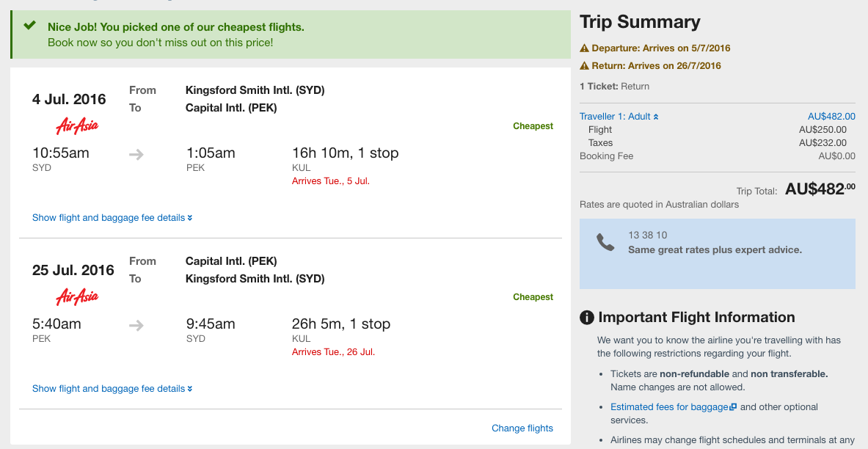This screenshot has height=449, width=868.
Task: Click the Trip Total AU$482 amount
Action: (x=820, y=189)
